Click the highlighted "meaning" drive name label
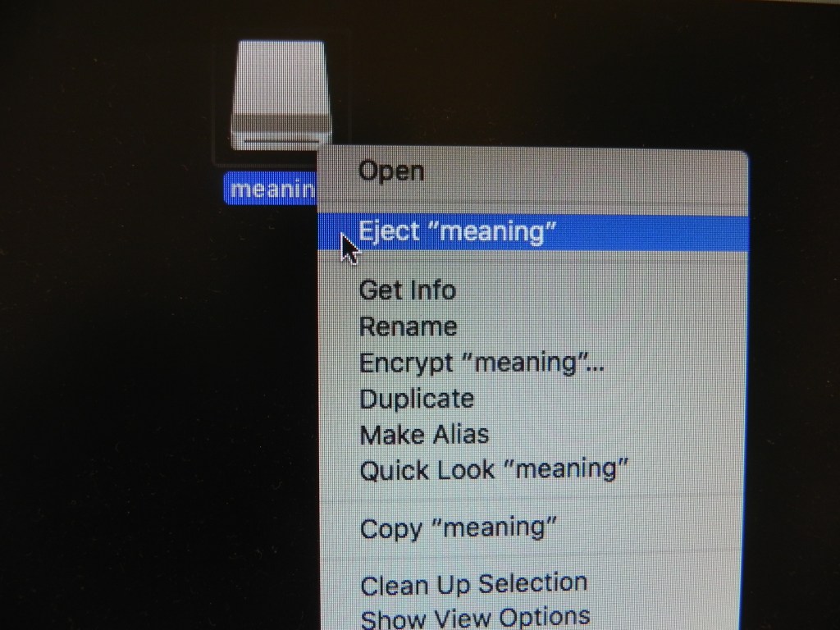The width and height of the screenshot is (840, 630). pos(271,188)
